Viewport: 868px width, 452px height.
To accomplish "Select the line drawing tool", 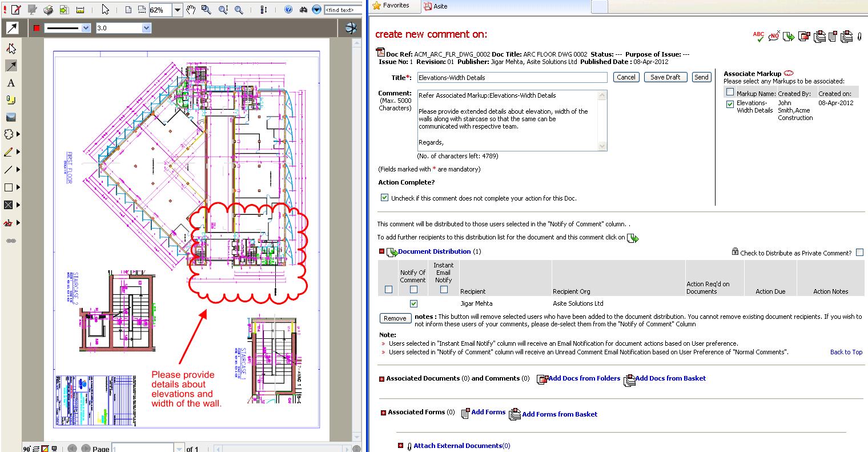I will pyautogui.click(x=9, y=170).
